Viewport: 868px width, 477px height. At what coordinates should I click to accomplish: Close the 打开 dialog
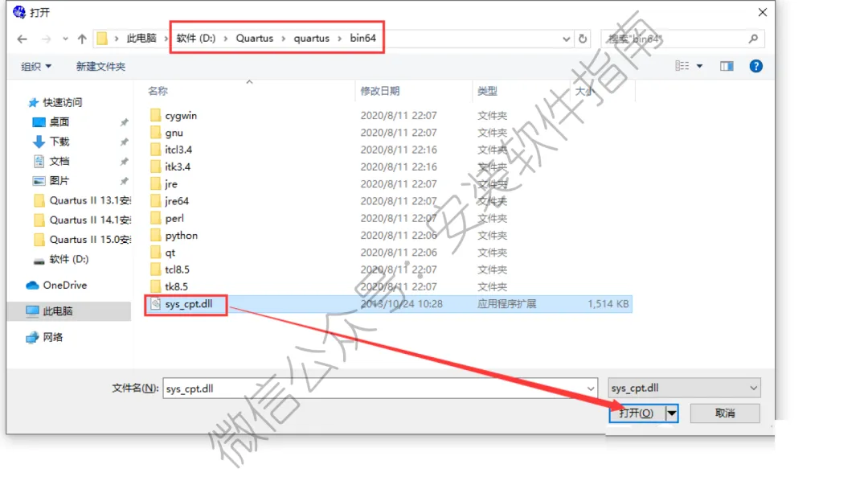coord(762,12)
